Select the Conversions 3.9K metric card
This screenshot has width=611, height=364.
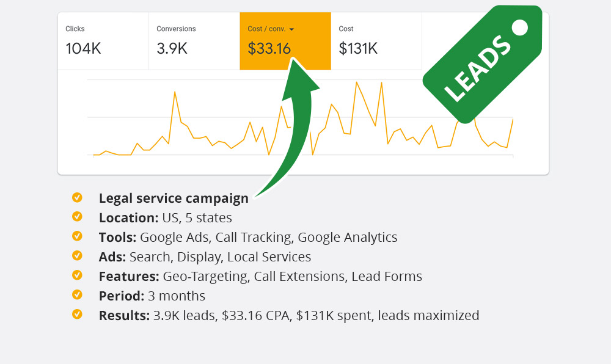pos(194,42)
